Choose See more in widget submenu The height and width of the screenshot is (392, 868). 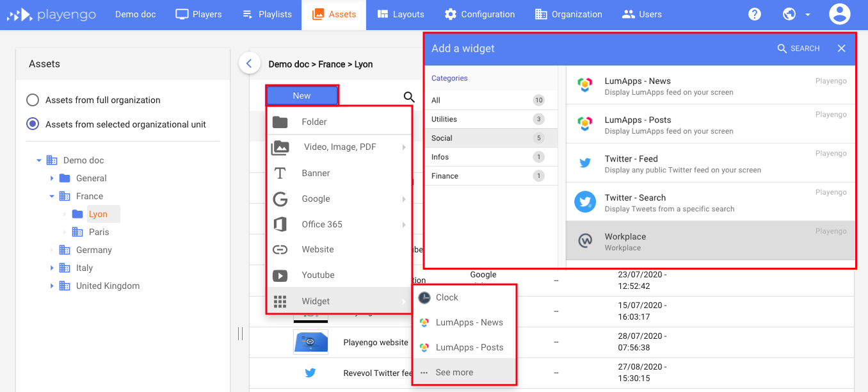(464, 372)
